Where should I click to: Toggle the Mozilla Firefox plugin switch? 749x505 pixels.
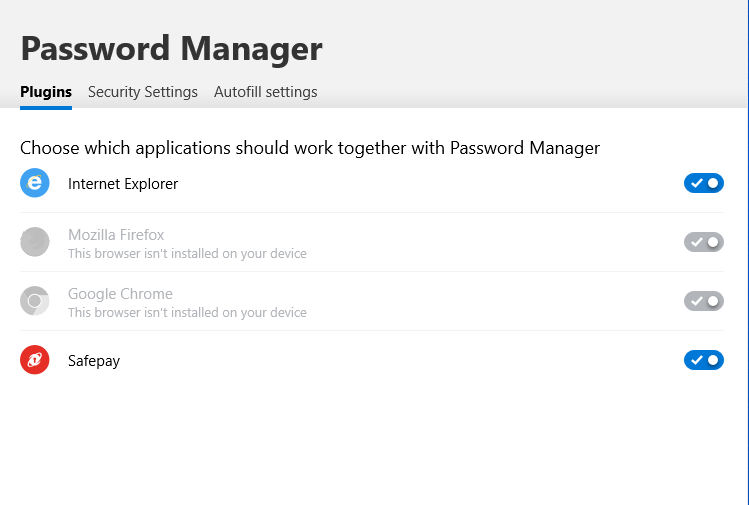click(703, 242)
